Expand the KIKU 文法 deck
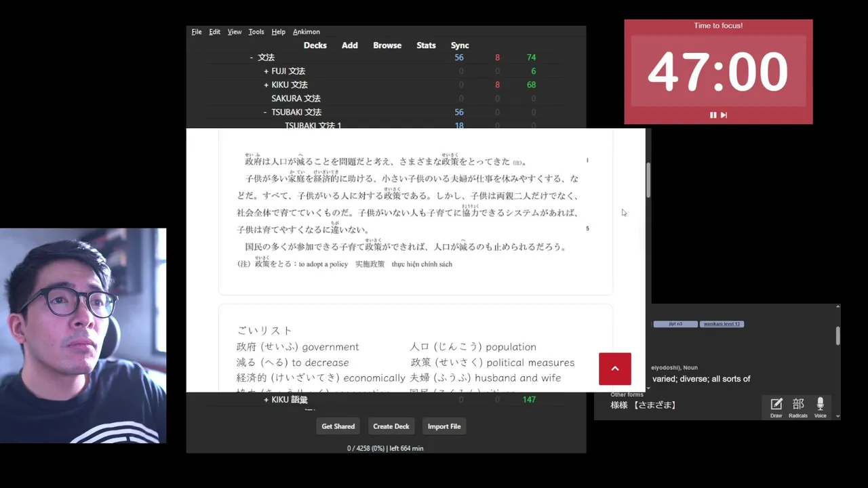 pyautogui.click(x=266, y=85)
